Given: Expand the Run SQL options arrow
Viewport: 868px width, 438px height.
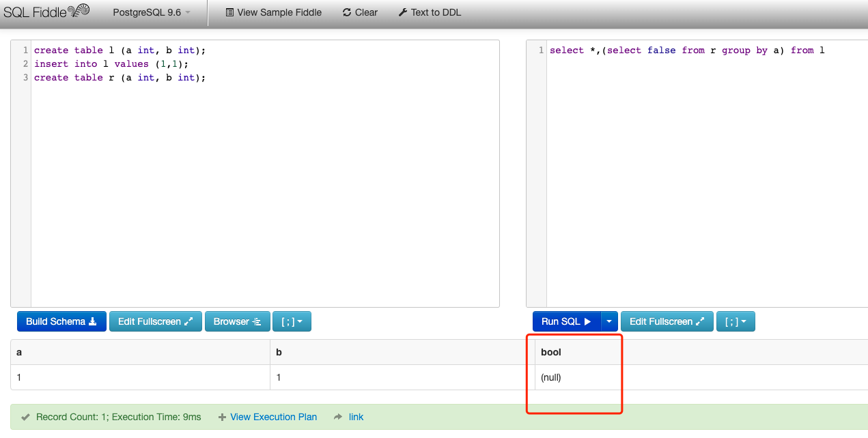Looking at the screenshot, I should (x=609, y=321).
